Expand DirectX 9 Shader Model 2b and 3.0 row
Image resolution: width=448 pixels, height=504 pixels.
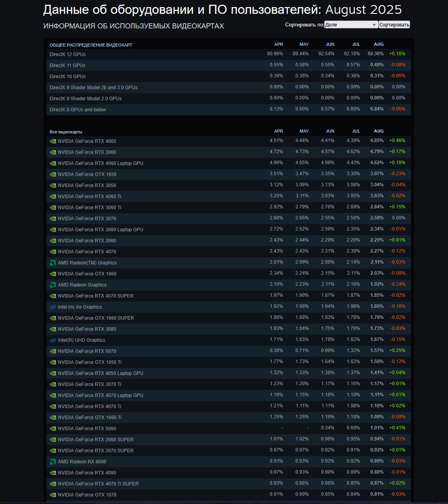(x=229, y=87)
